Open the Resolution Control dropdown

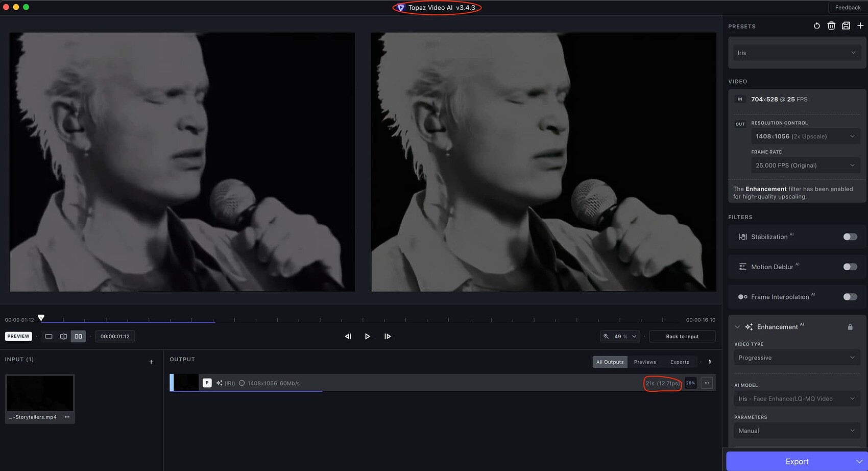coord(806,136)
